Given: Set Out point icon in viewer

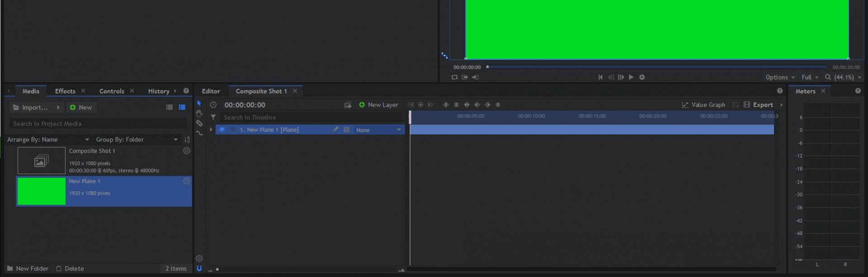Looking at the screenshot, I should coord(475,77).
